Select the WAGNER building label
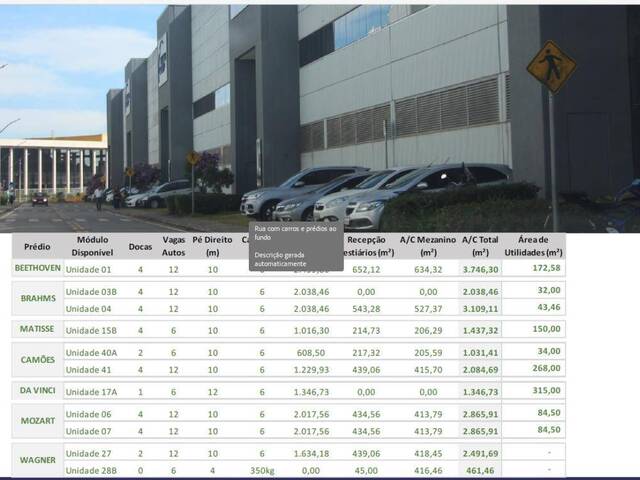The image size is (640, 480). (x=37, y=460)
